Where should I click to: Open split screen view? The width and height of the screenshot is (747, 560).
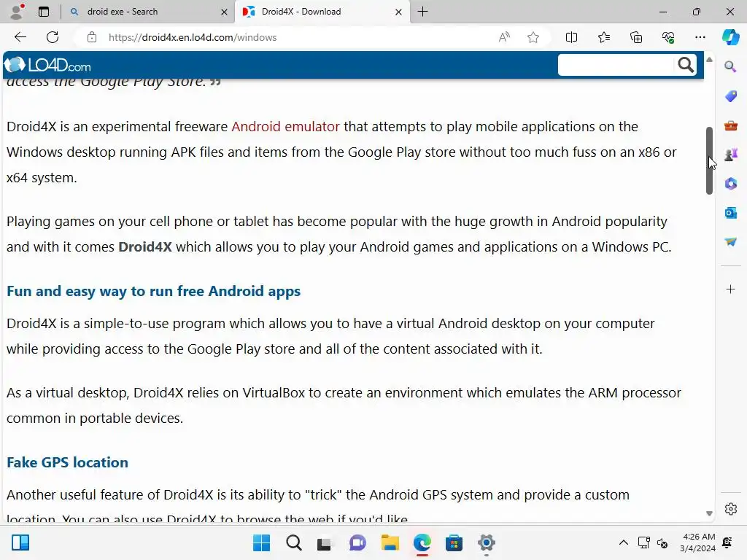571,37
